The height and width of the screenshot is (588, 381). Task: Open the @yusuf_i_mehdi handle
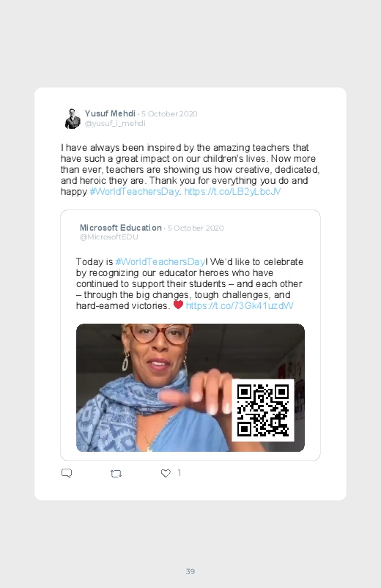coord(115,123)
